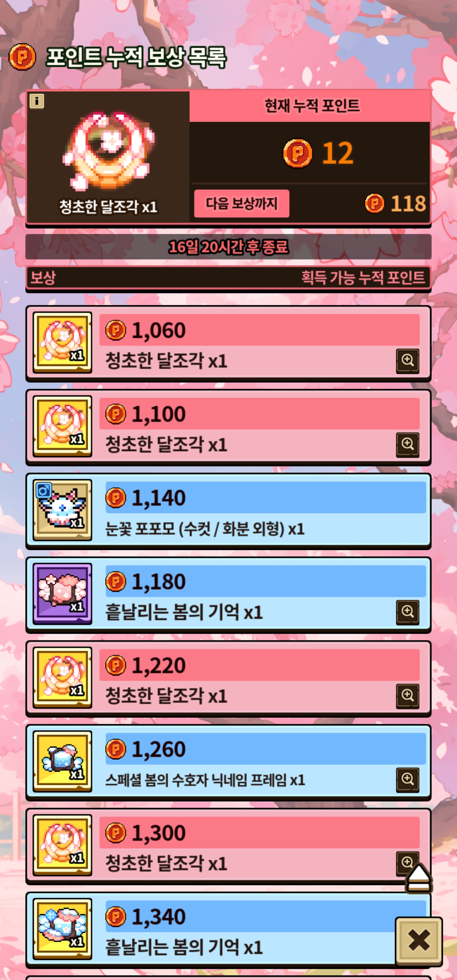Tap the info icon on featured reward
This screenshot has height=980, width=457.
(37, 101)
